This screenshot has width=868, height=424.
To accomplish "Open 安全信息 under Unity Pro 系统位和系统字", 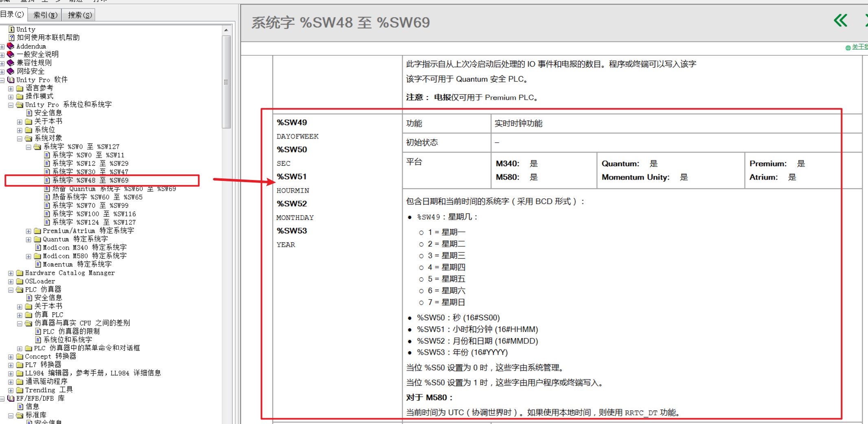I will 48,113.
